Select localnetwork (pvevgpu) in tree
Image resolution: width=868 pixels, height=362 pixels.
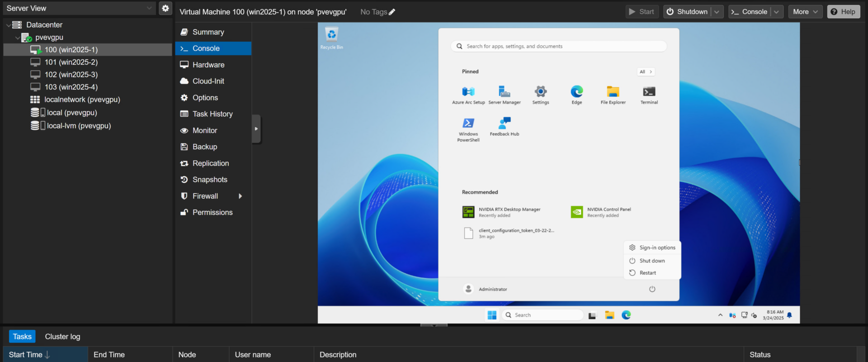pyautogui.click(x=88, y=100)
